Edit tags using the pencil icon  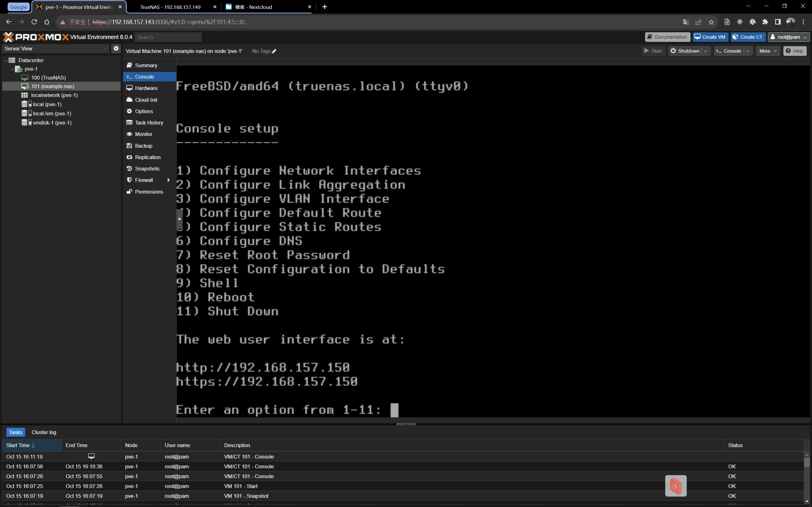(x=274, y=51)
